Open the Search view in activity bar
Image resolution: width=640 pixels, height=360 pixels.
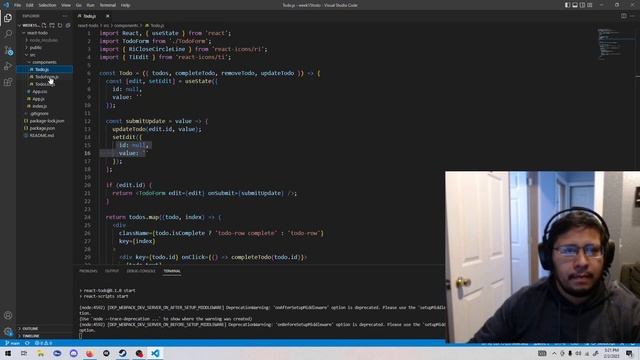(x=8, y=34)
